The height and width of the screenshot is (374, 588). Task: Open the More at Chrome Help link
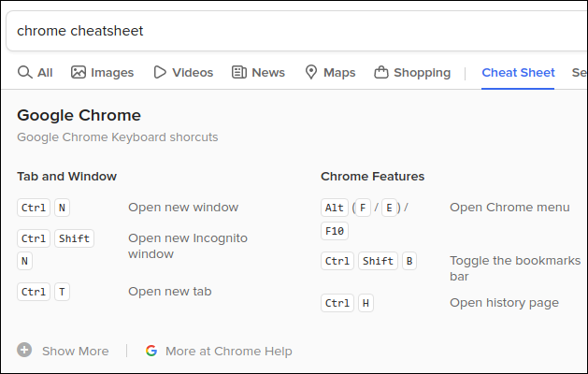(229, 352)
